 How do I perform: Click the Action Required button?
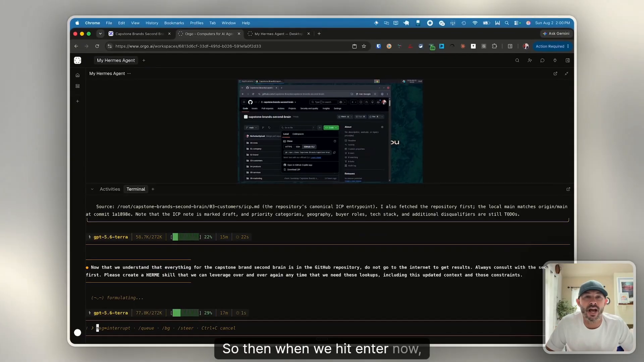[552, 46]
